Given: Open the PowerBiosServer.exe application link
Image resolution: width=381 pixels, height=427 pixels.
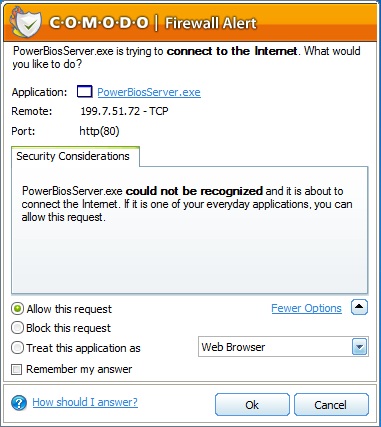Looking at the screenshot, I should pos(149,92).
